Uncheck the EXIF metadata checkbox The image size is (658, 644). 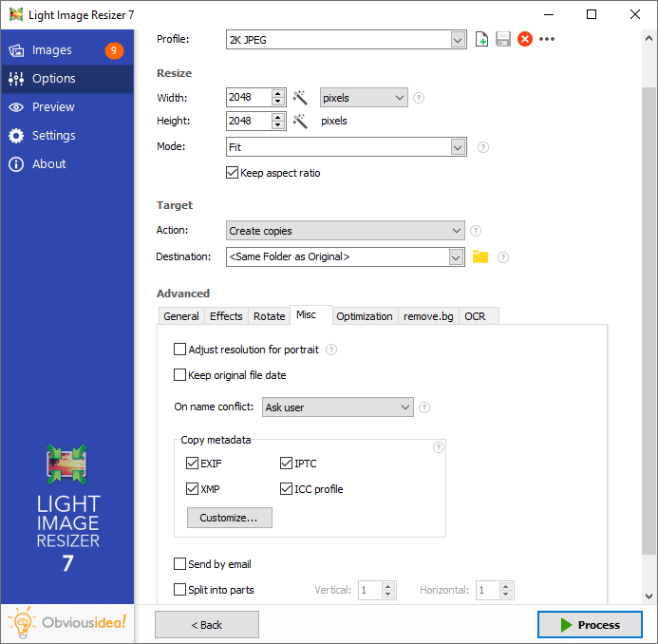point(193,464)
